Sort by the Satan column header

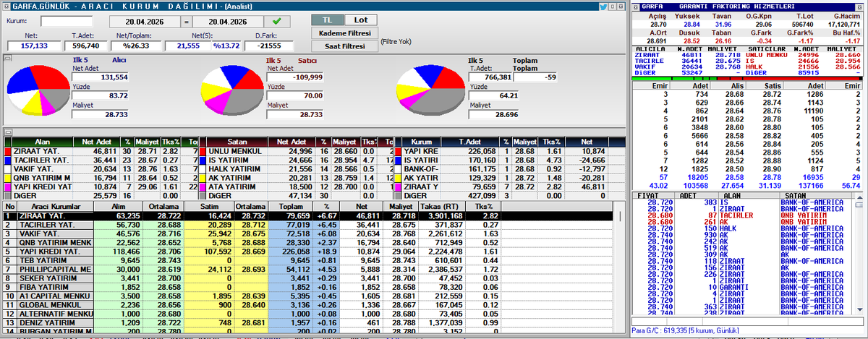pyautogui.click(x=237, y=142)
